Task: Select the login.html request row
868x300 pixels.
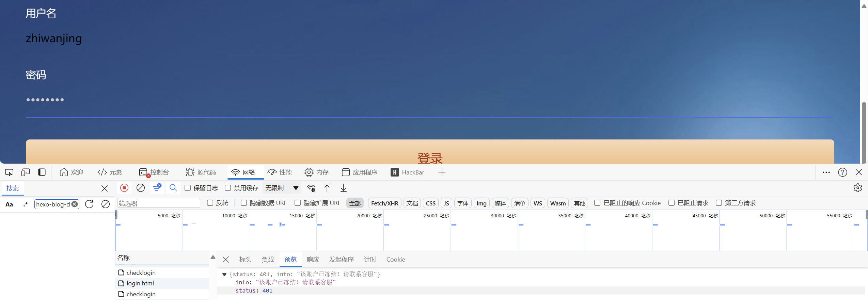Action: click(x=162, y=283)
